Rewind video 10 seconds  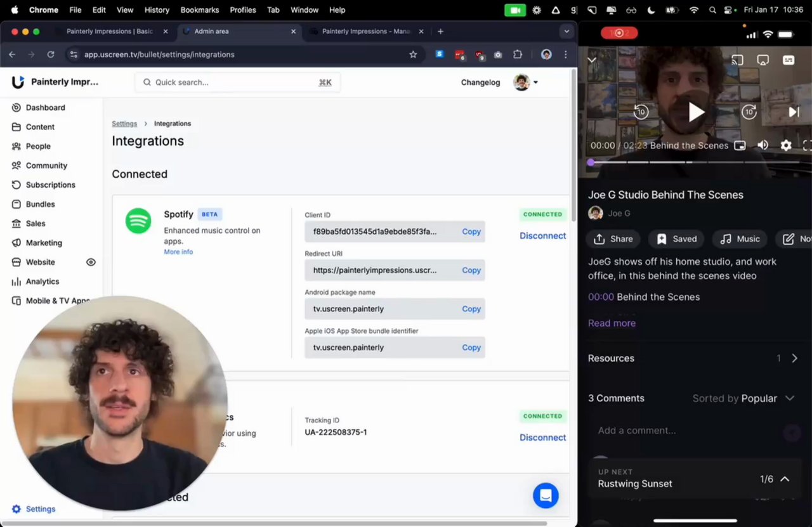pyautogui.click(x=641, y=112)
